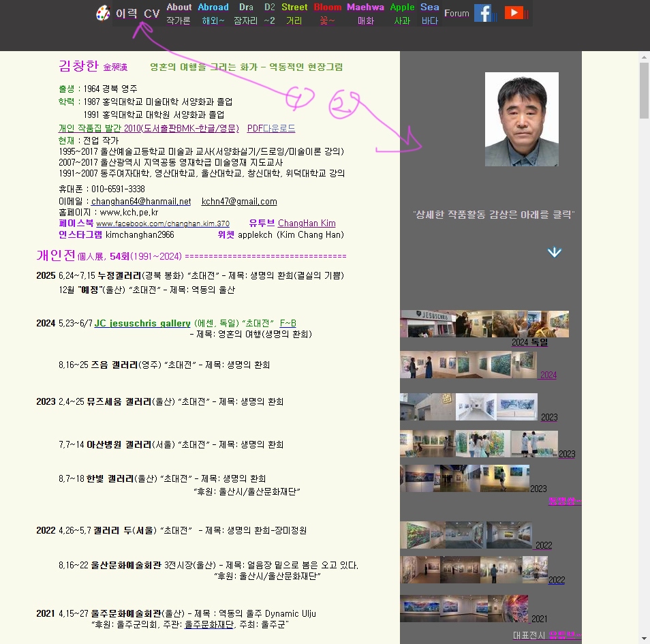650x644 pixels.
Task: Open the Facebook icon in the header
Action: (482, 13)
